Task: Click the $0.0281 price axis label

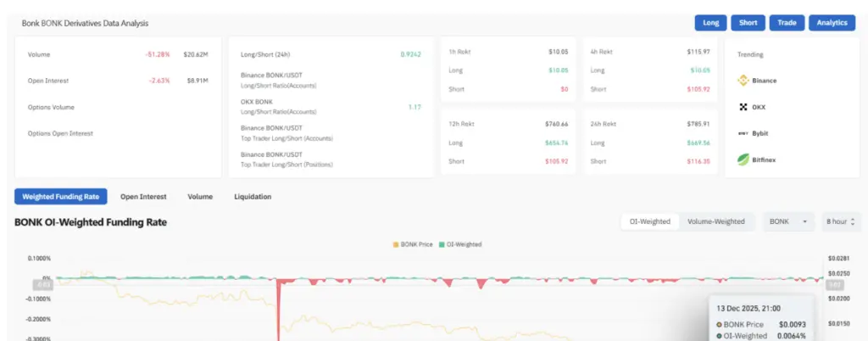Action: pyautogui.click(x=838, y=258)
